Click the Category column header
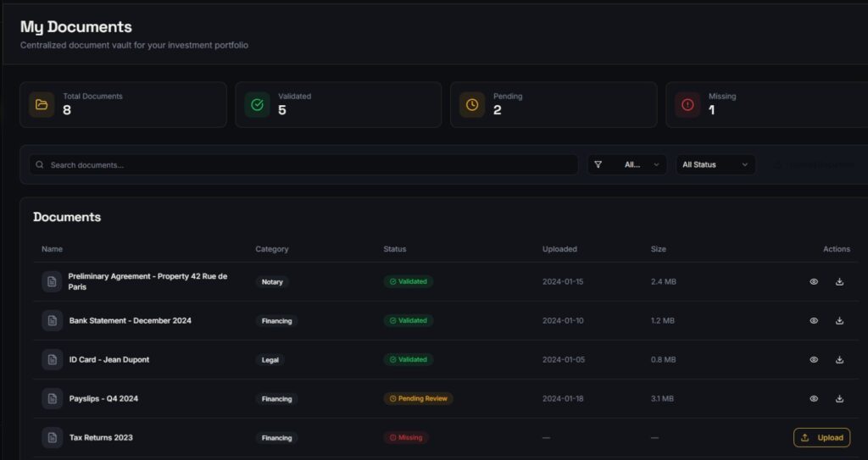868x460 pixels. pyautogui.click(x=272, y=249)
